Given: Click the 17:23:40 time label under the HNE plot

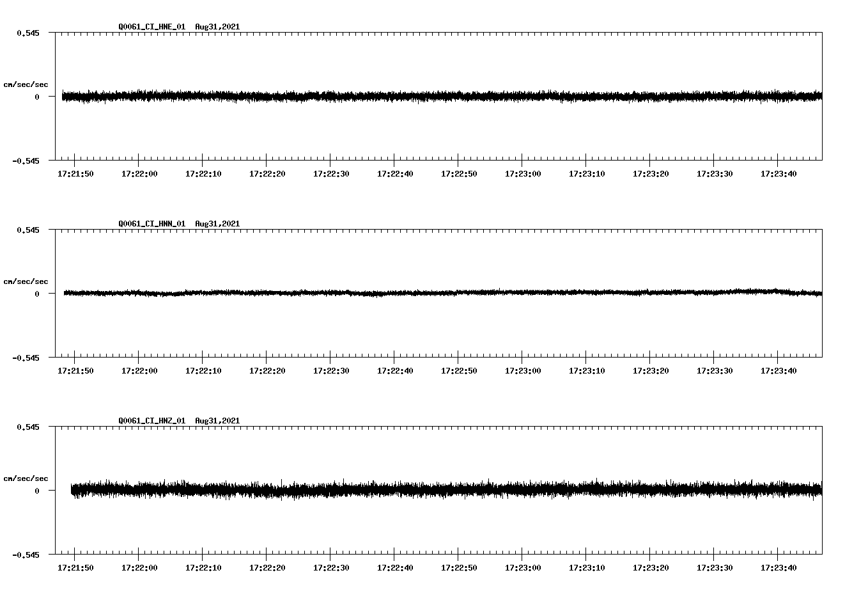Looking at the screenshot, I should coord(779,174).
